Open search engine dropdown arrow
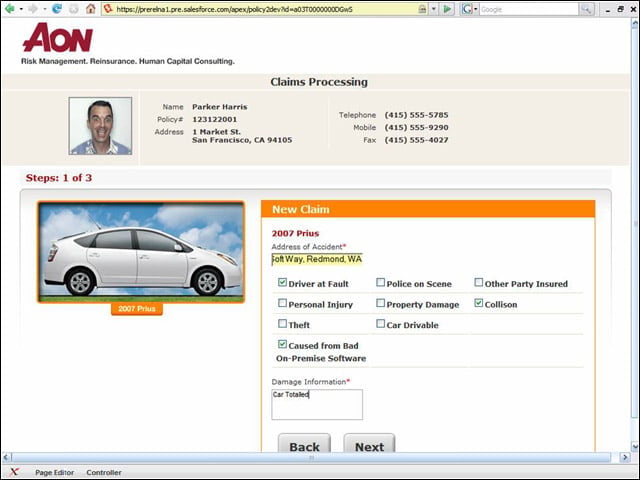This screenshot has height=480, width=640. (x=476, y=9)
